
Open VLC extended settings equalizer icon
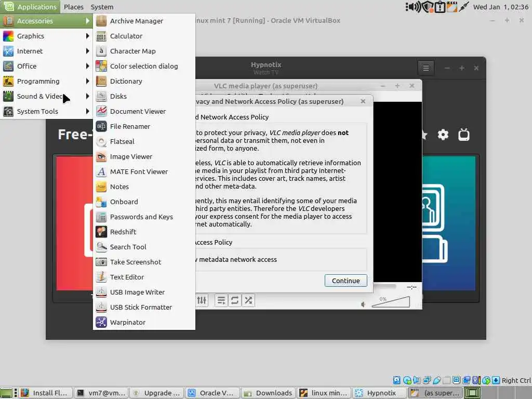[x=202, y=300]
